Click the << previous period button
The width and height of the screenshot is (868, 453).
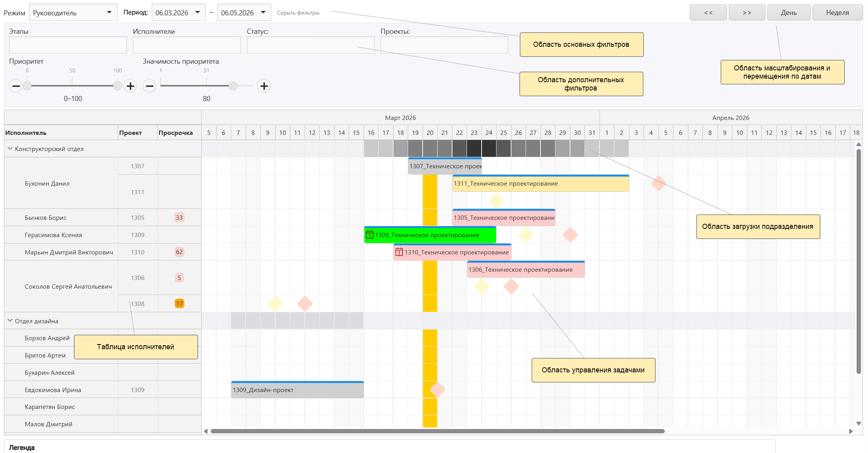click(708, 13)
